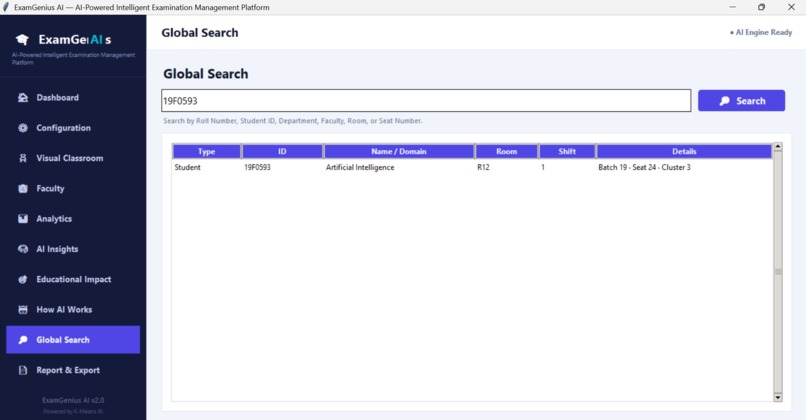The image size is (806, 420).
Task: Click the blue Search button
Action: (741, 101)
